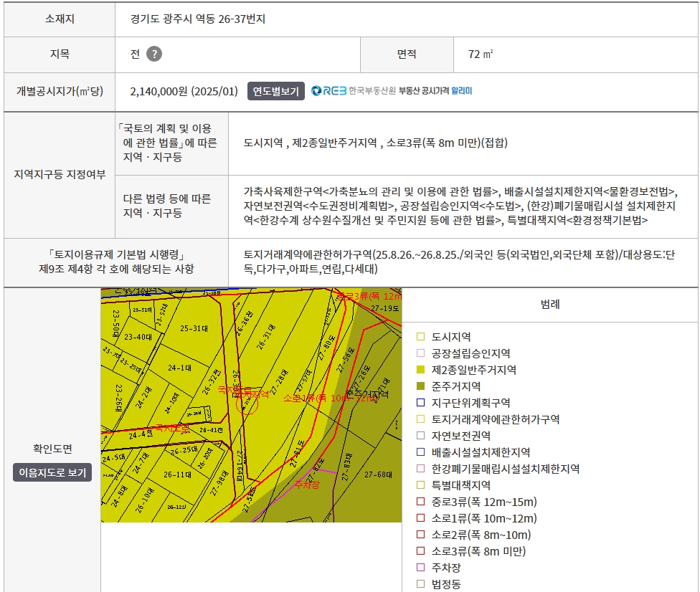Click the 27-19도 label on the map

(385, 308)
